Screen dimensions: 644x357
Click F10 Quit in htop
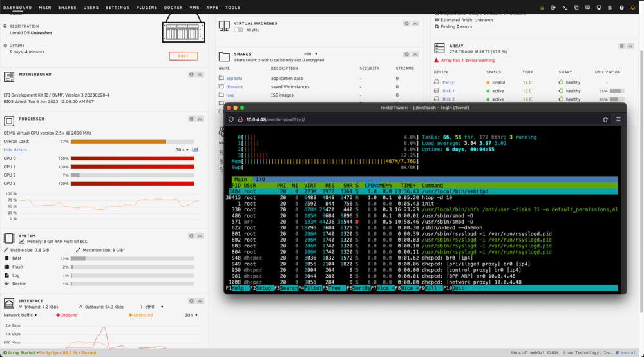454,289
